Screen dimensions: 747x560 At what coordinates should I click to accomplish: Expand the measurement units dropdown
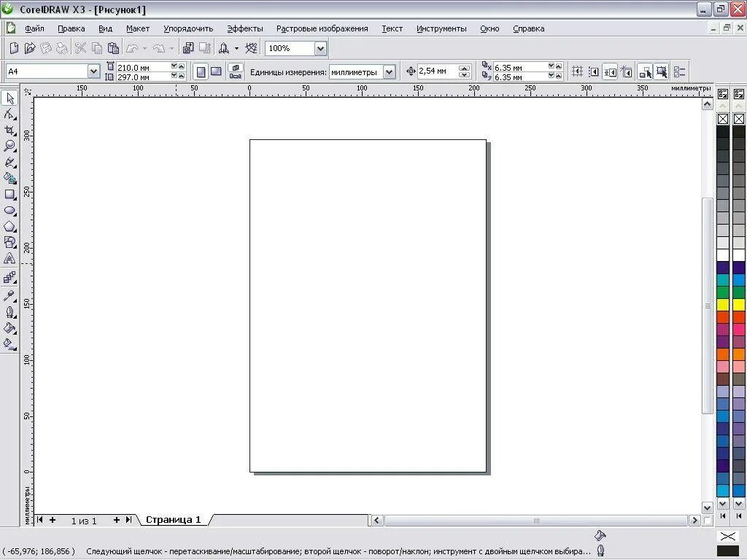[390, 72]
